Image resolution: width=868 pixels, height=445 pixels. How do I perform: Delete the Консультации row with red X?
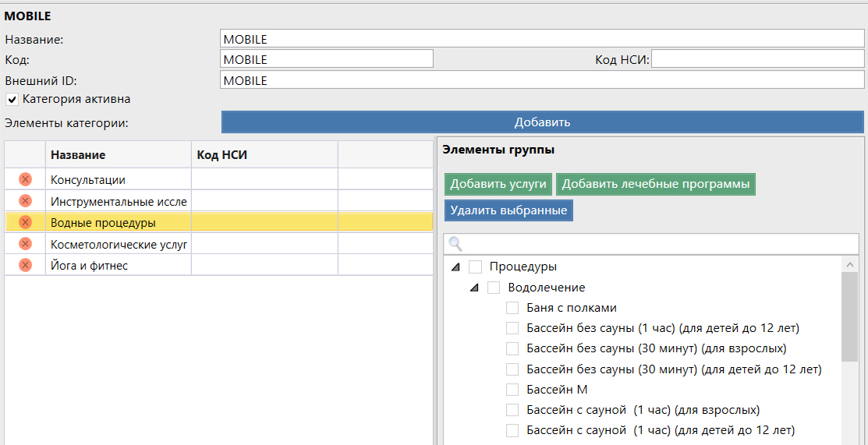pos(25,180)
